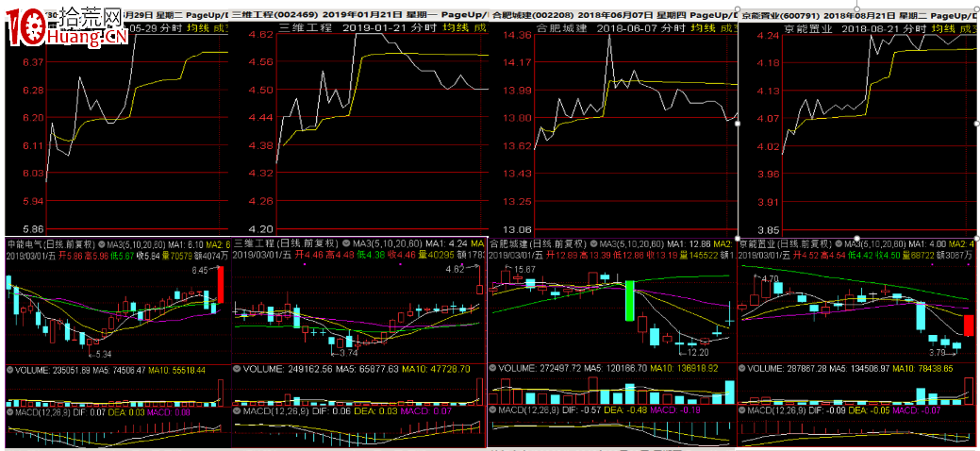Click the 三维工程(日线.前复权) label

(x=286, y=243)
